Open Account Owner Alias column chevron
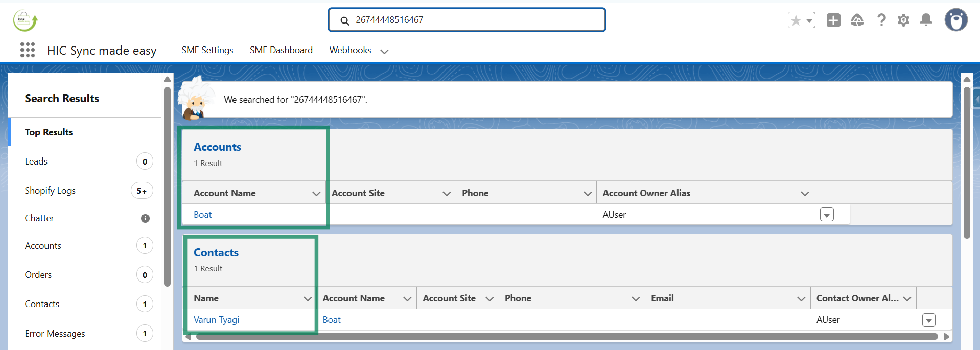Screen dimensions: 980x350 click(x=805, y=194)
